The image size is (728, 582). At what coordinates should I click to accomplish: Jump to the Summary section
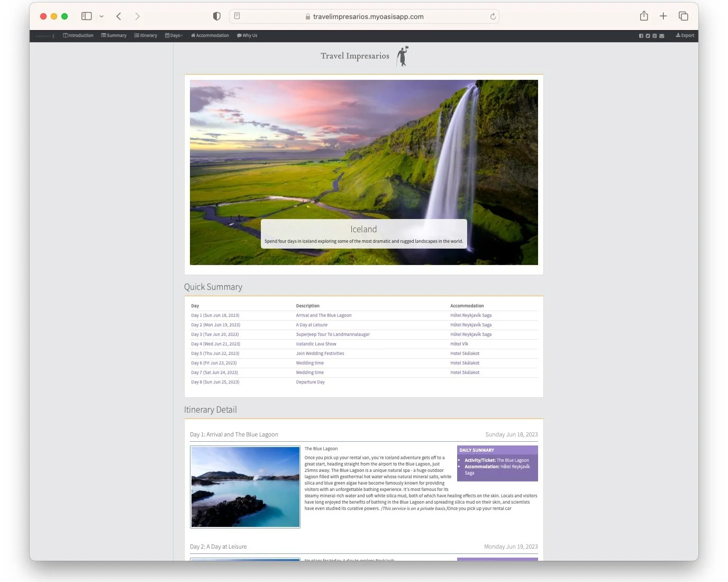[114, 35]
